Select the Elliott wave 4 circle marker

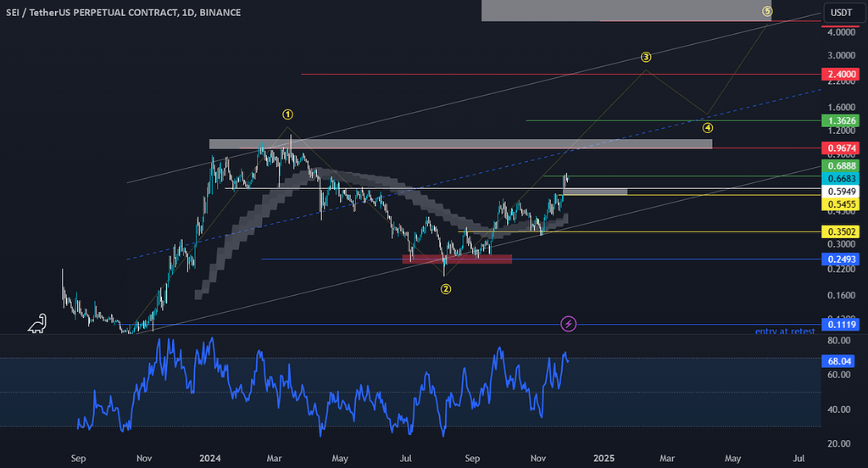click(708, 128)
